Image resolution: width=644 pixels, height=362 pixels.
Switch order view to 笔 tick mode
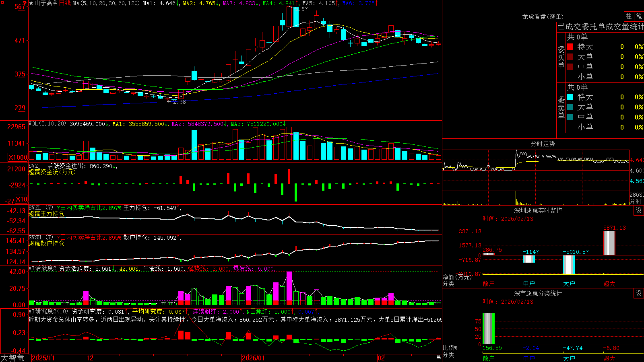coord(639,16)
